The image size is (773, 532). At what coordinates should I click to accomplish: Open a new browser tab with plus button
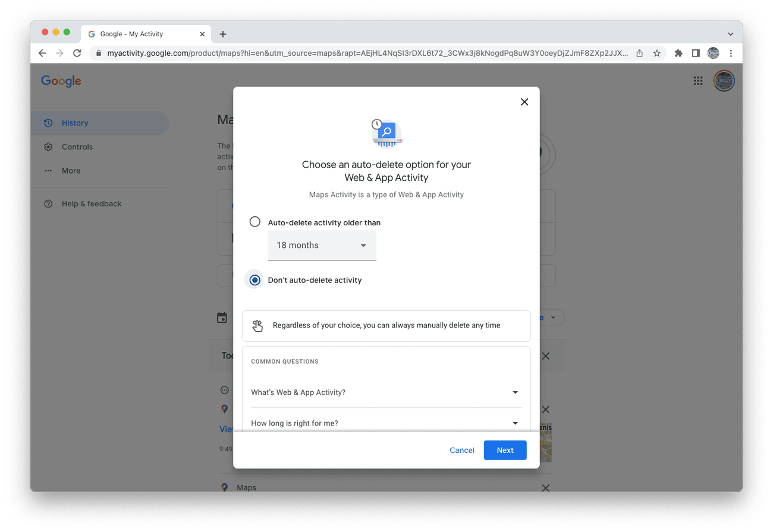click(223, 34)
